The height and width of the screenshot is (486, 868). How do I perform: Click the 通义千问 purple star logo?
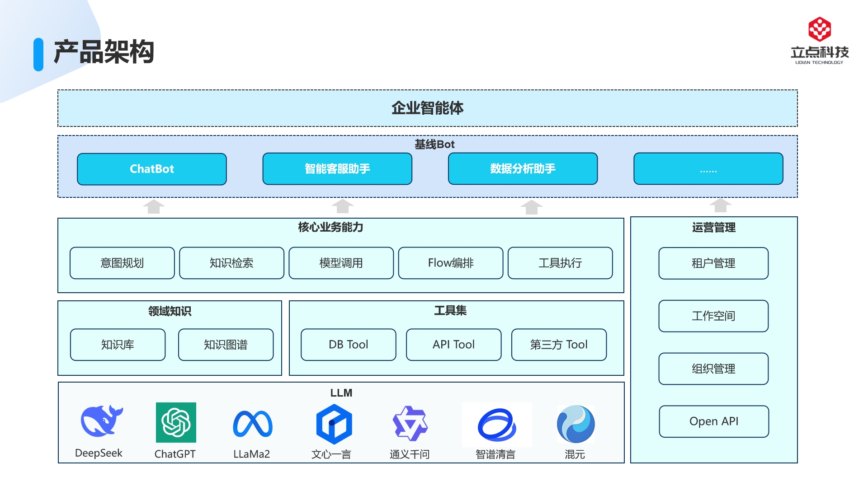point(410,423)
